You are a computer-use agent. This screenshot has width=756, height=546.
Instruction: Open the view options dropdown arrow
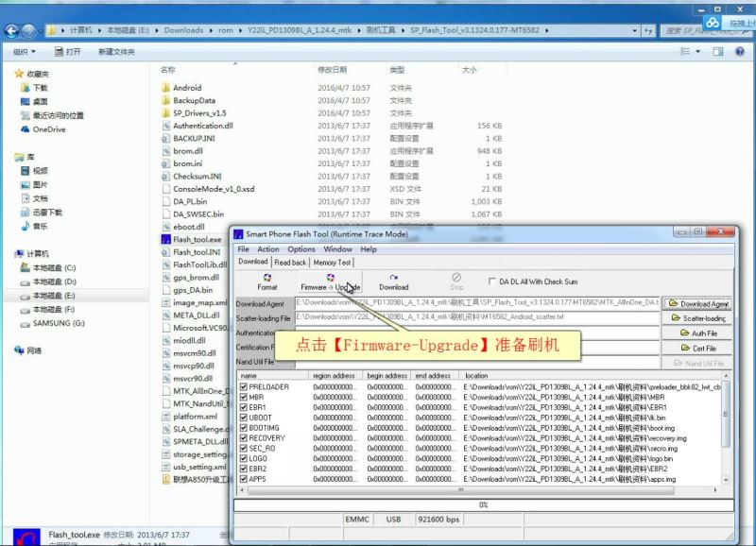[697, 52]
